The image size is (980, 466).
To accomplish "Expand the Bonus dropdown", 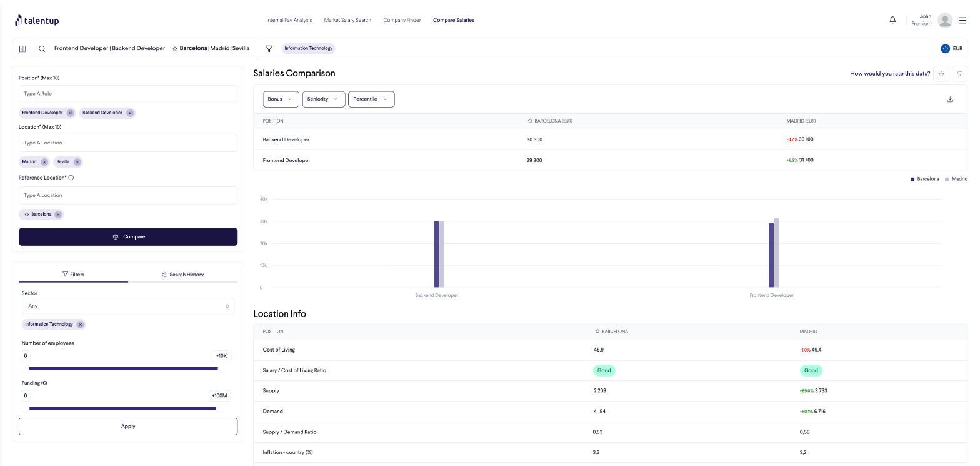I will 280,99.
